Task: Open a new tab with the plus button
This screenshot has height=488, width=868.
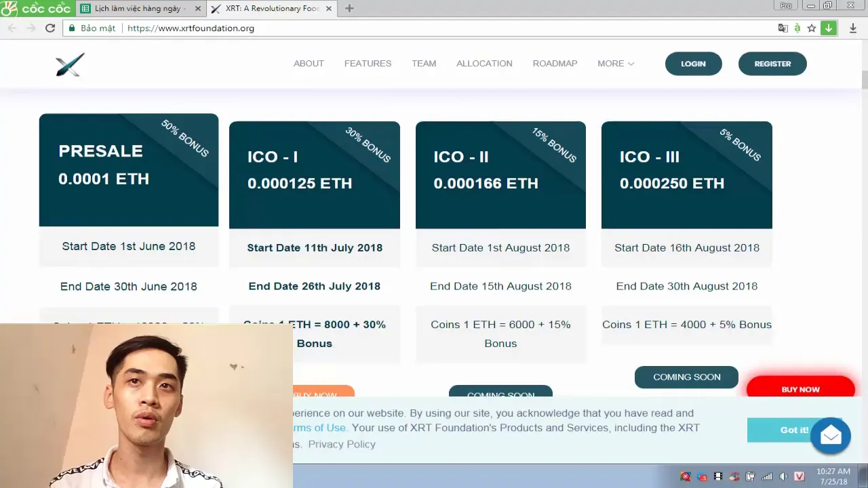Action: (349, 9)
